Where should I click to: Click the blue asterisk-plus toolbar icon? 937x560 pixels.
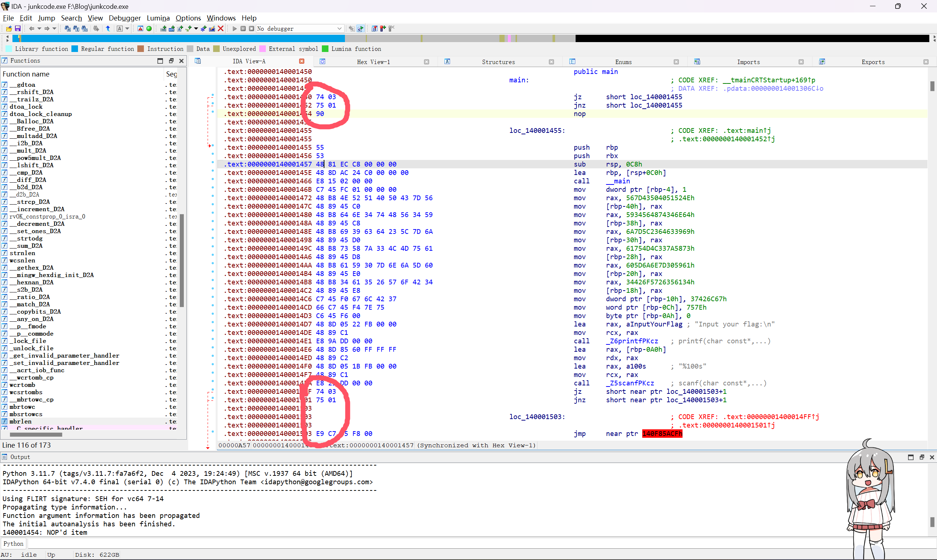pyautogui.click(x=204, y=29)
